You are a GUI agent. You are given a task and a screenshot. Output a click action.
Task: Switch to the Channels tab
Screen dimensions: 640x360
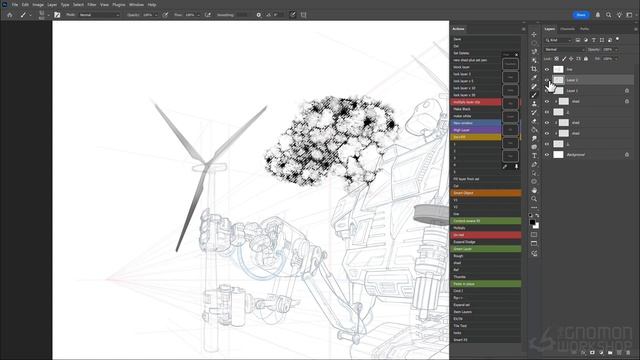(x=567, y=29)
